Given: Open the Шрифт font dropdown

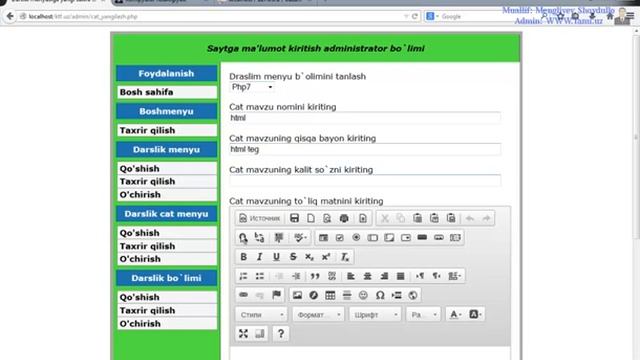Looking at the screenshot, I should pyautogui.click(x=375, y=315).
